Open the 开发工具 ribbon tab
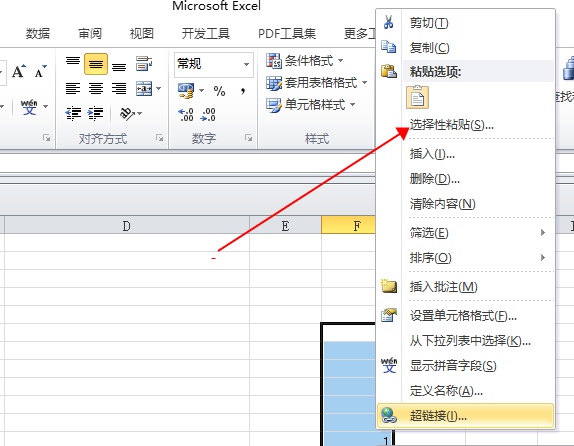The height and width of the screenshot is (446, 574). (206, 34)
